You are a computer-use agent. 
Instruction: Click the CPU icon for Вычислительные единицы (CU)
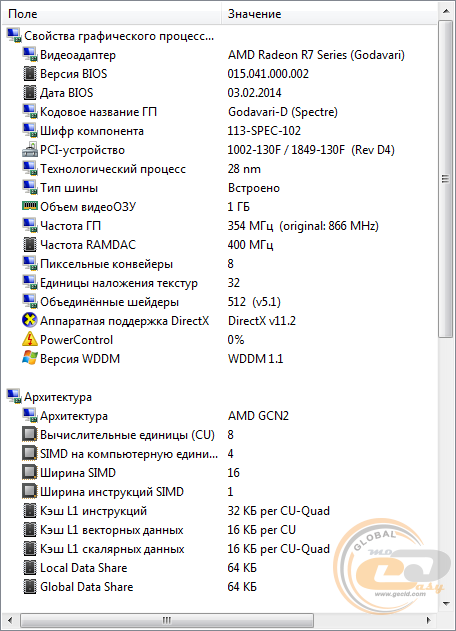click(x=30, y=435)
